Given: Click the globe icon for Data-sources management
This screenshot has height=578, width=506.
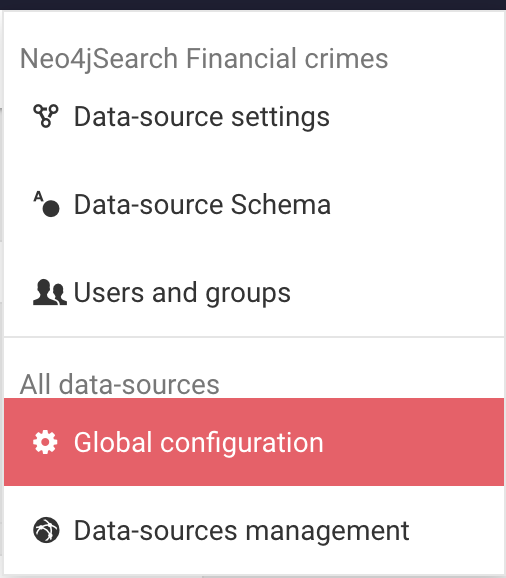Looking at the screenshot, I should pyautogui.click(x=46, y=530).
